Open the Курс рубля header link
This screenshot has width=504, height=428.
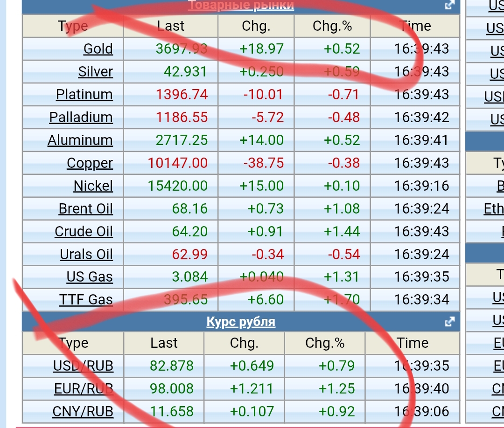tap(241, 322)
